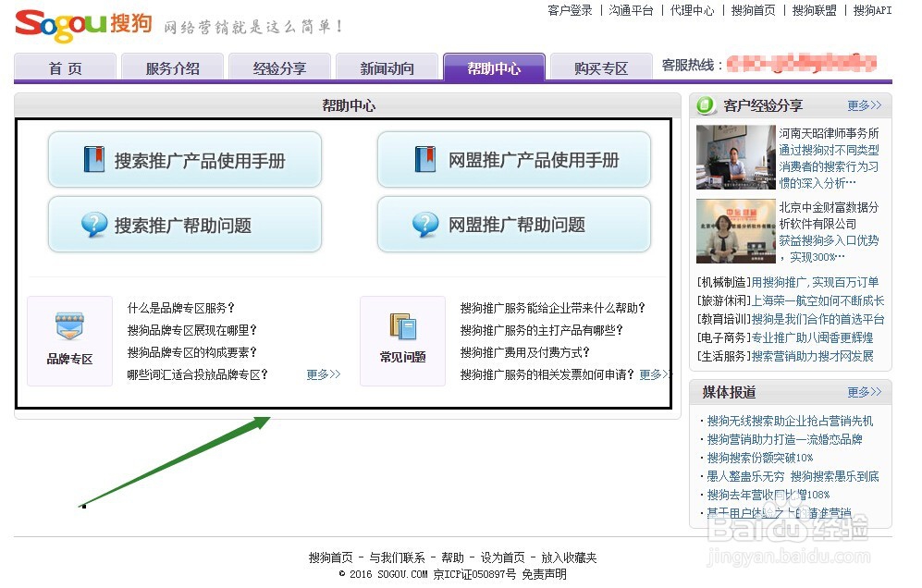922x588 pixels.
Task: Click footer 帮助 link
Action: (x=452, y=557)
